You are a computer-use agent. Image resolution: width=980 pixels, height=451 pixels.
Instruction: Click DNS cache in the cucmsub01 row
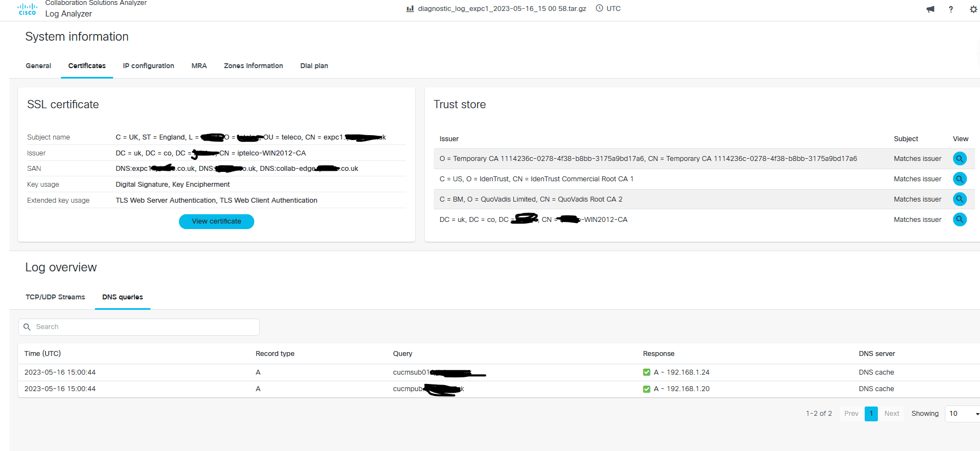coord(876,372)
